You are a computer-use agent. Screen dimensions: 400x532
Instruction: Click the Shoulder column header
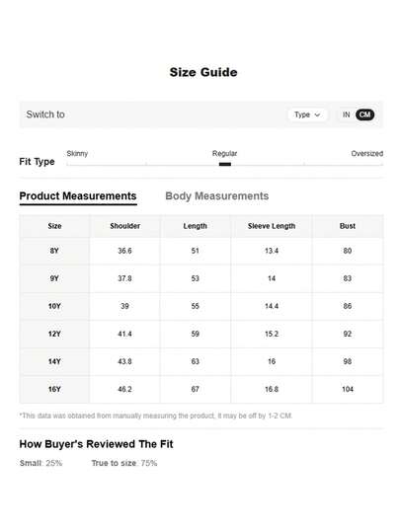(125, 226)
